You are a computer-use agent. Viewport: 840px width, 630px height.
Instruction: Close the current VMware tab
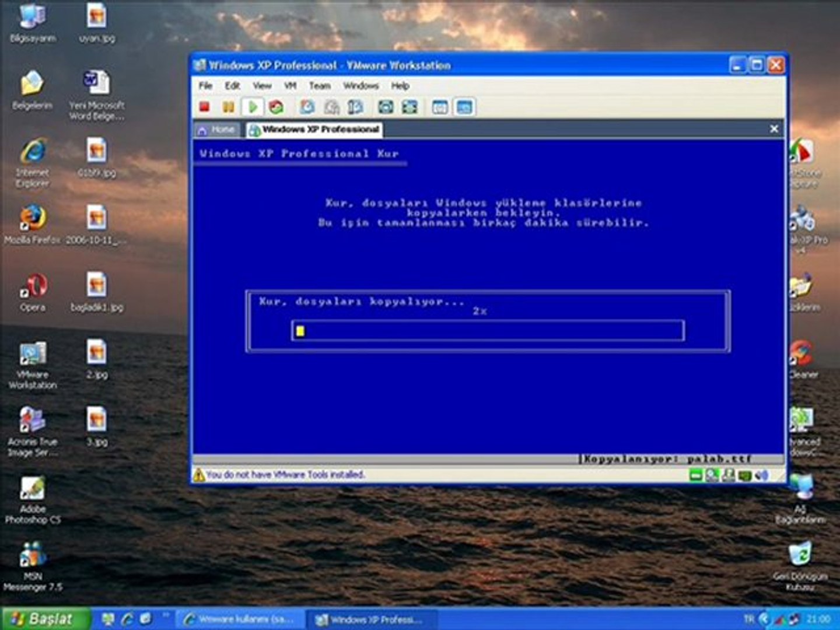click(774, 129)
